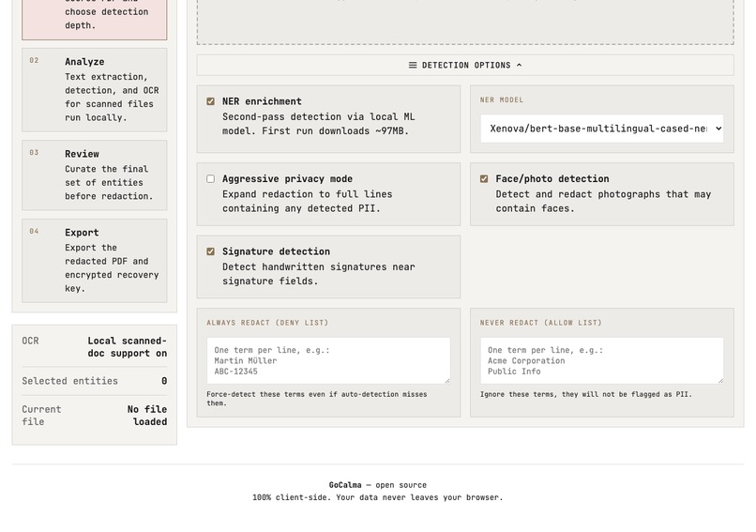Click the 'Signature detection' label
Screen dimensions: 756x532
277,251
